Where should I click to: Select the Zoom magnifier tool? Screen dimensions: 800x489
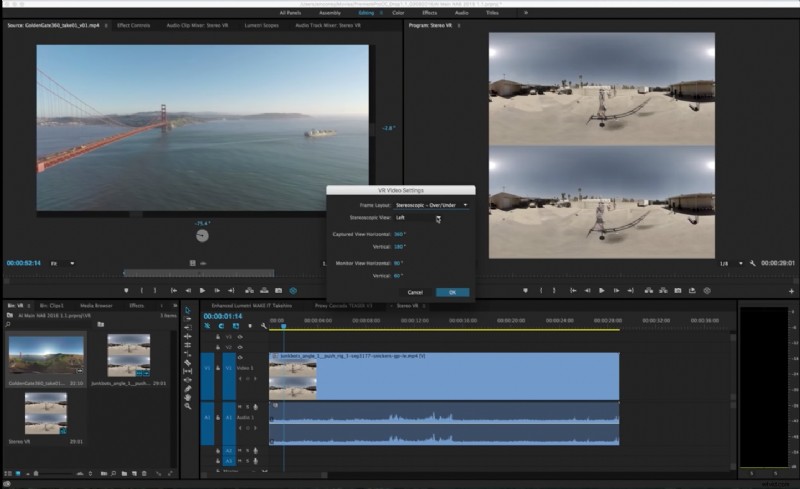(x=188, y=406)
